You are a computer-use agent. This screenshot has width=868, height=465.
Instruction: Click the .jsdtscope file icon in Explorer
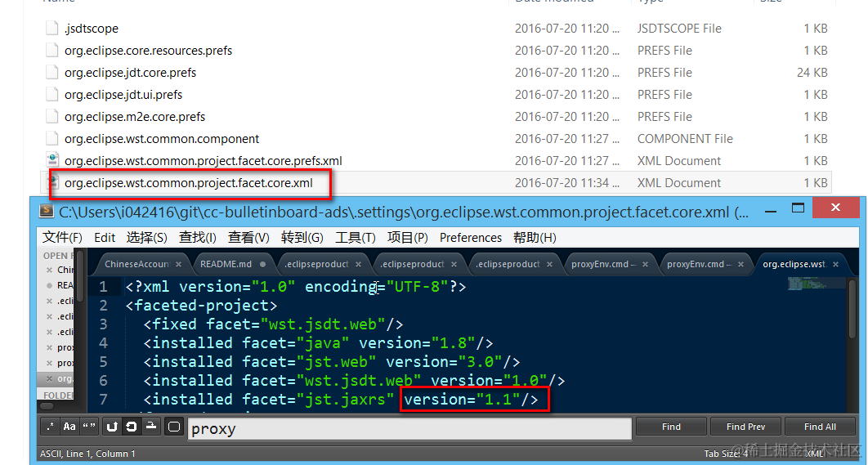pos(52,29)
